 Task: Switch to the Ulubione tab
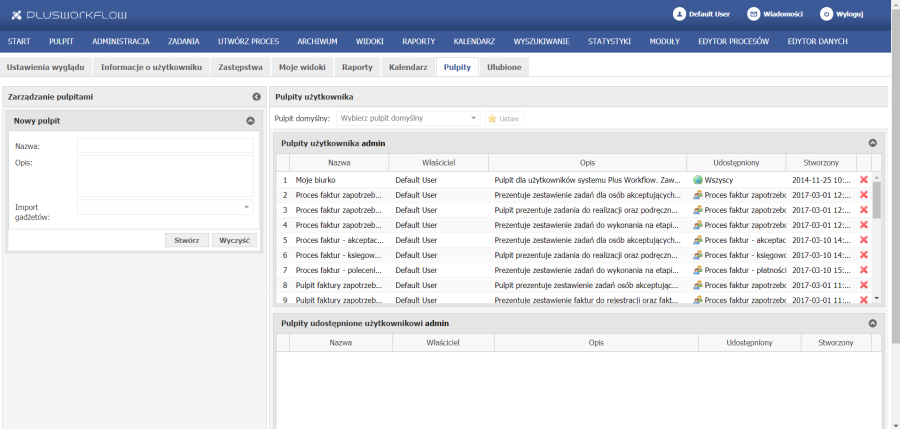pyautogui.click(x=503, y=67)
